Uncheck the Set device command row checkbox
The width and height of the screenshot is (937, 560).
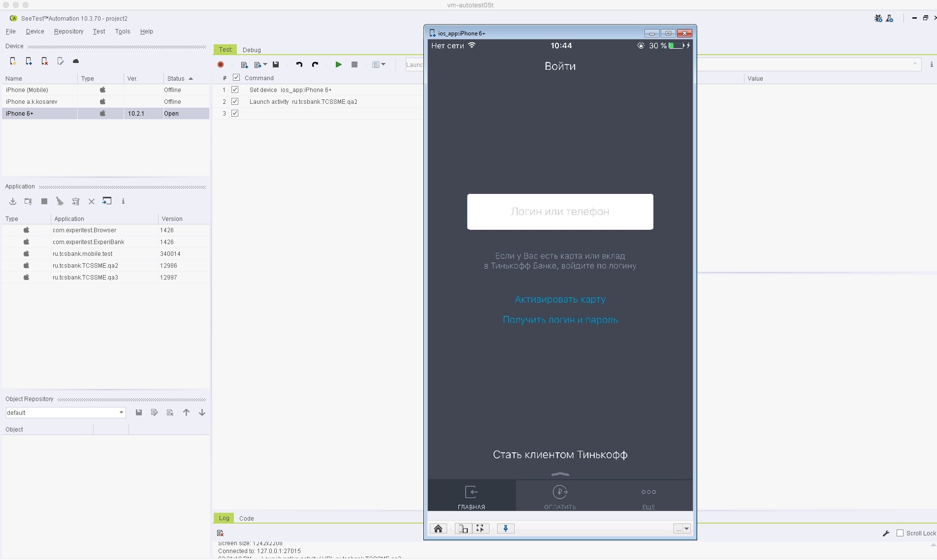235,90
